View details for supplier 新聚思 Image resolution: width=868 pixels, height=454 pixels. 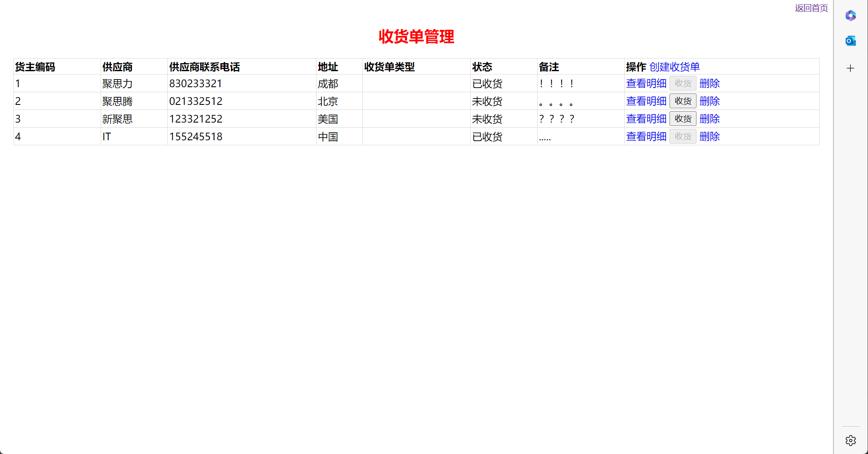646,119
